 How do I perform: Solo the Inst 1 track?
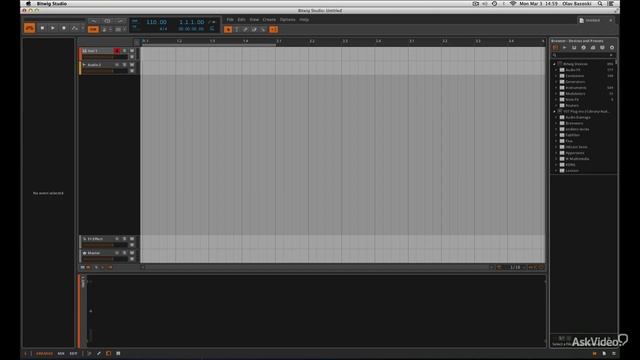tap(124, 51)
